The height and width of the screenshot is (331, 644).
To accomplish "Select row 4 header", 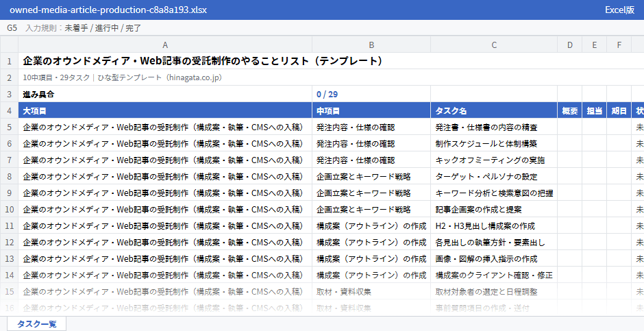I will click(9, 110).
